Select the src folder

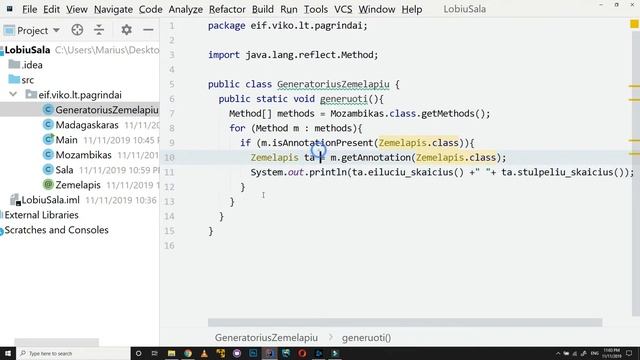point(21,80)
